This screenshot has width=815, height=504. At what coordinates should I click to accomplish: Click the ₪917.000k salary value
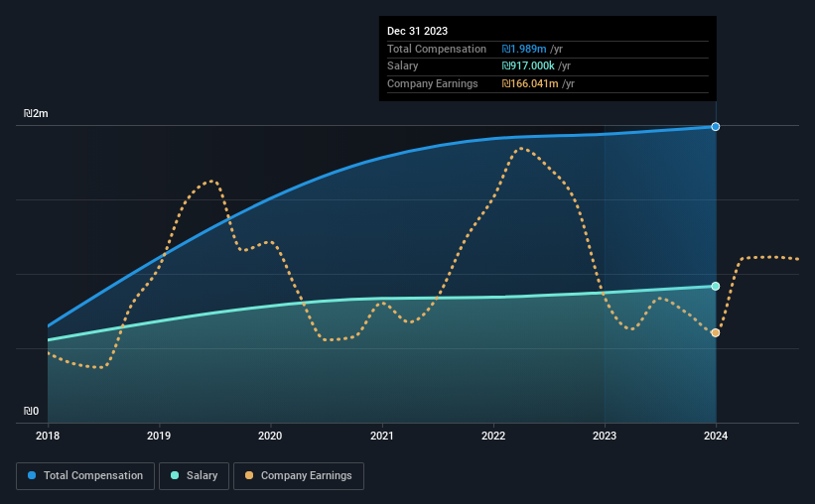[528, 66]
